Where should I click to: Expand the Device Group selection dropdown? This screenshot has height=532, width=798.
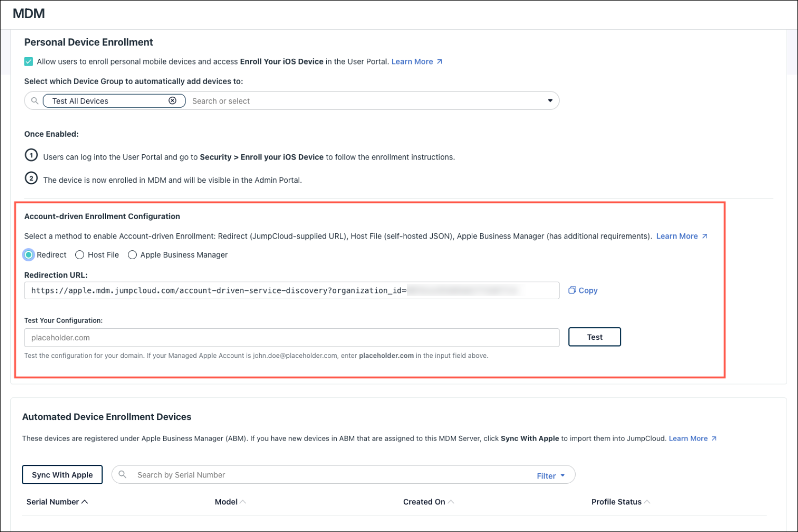pyautogui.click(x=550, y=100)
